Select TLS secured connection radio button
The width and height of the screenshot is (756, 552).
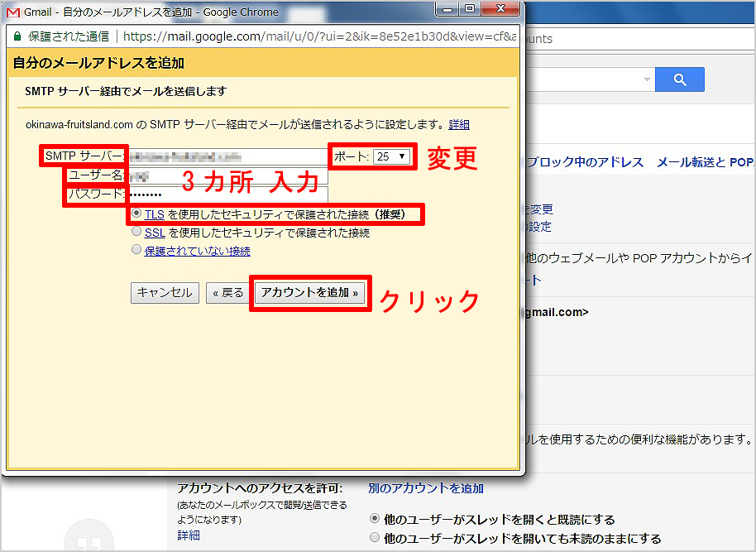coord(136,214)
